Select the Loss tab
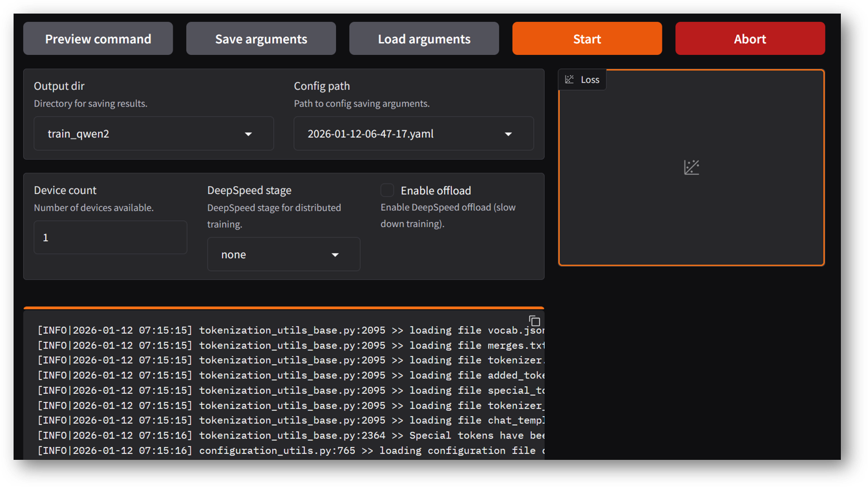868x487 pixels. point(582,80)
